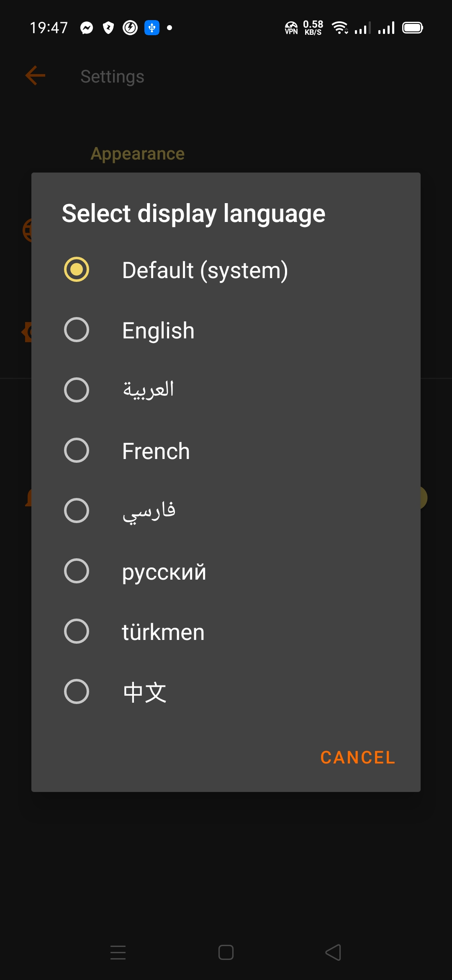Tap the Appearance section header
The image size is (452, 980).
[x=138, y=154]
